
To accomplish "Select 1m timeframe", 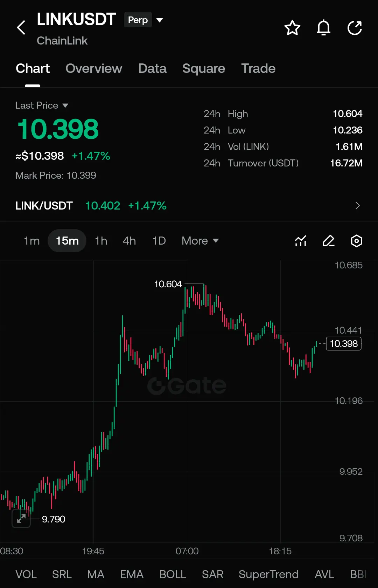I will pos(31,241).
